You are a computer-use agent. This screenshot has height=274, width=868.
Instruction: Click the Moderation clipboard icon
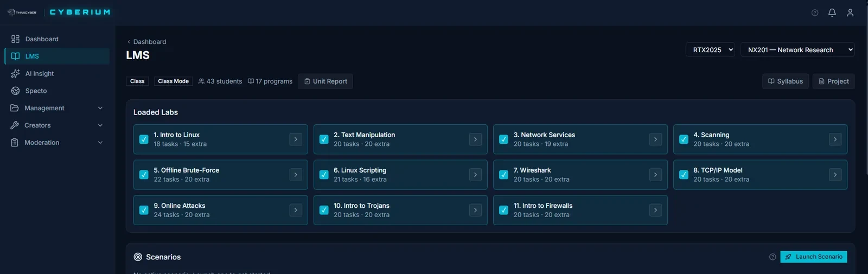(15, 143)
